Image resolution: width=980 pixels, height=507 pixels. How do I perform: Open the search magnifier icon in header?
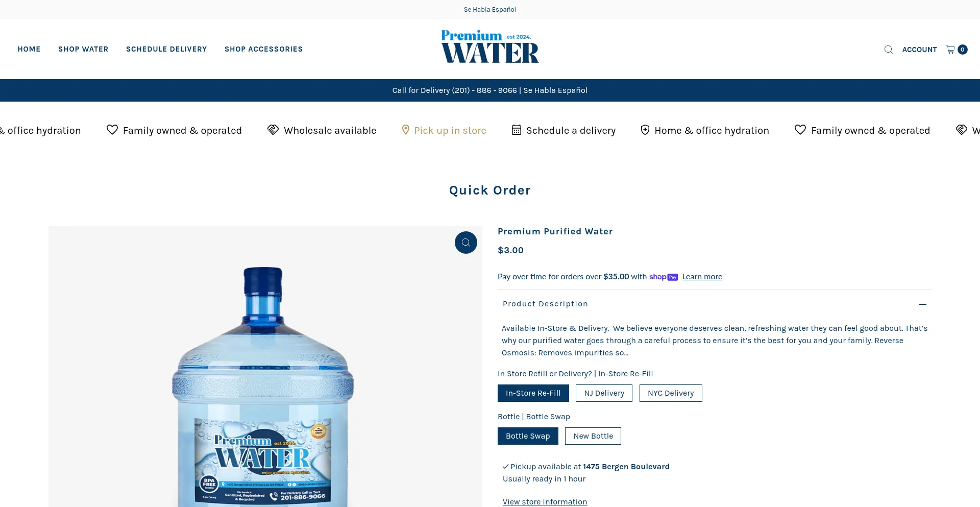coord(888,50)
